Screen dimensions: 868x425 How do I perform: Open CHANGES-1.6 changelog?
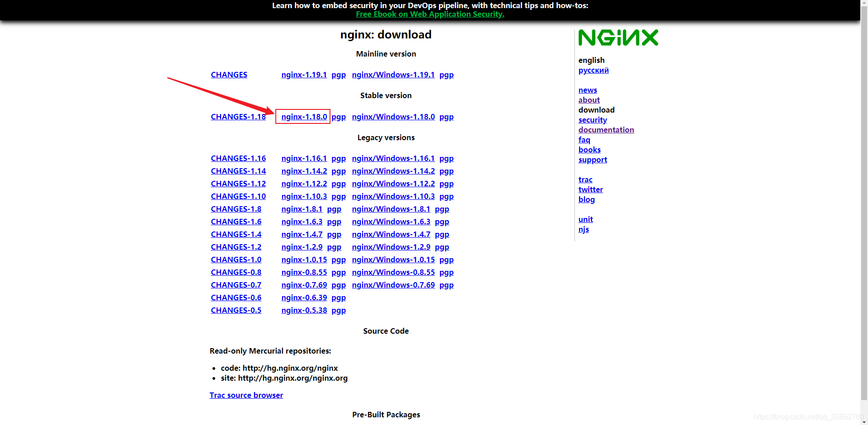coord(236,222)
